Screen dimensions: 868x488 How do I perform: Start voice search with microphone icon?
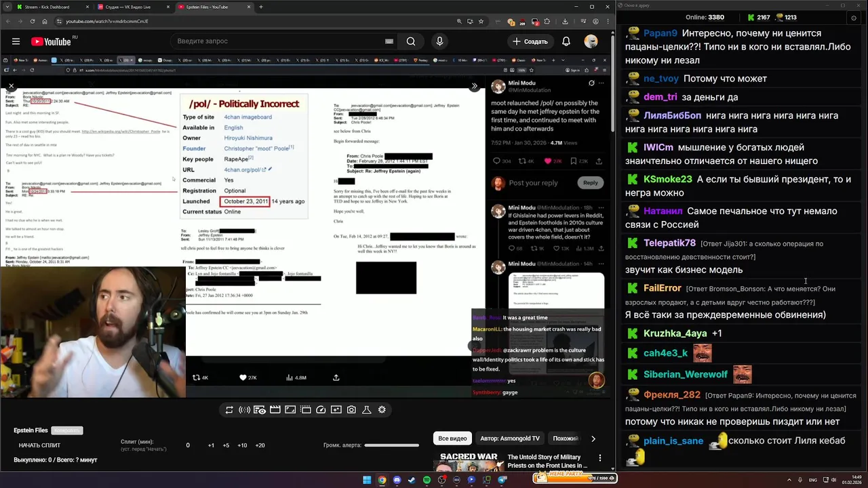pyautogui.click(x=439, y=41)
